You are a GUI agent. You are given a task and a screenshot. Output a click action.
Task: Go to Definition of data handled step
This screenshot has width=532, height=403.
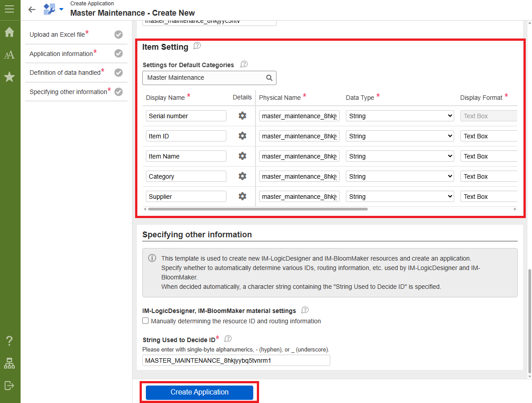coord(77,73)
